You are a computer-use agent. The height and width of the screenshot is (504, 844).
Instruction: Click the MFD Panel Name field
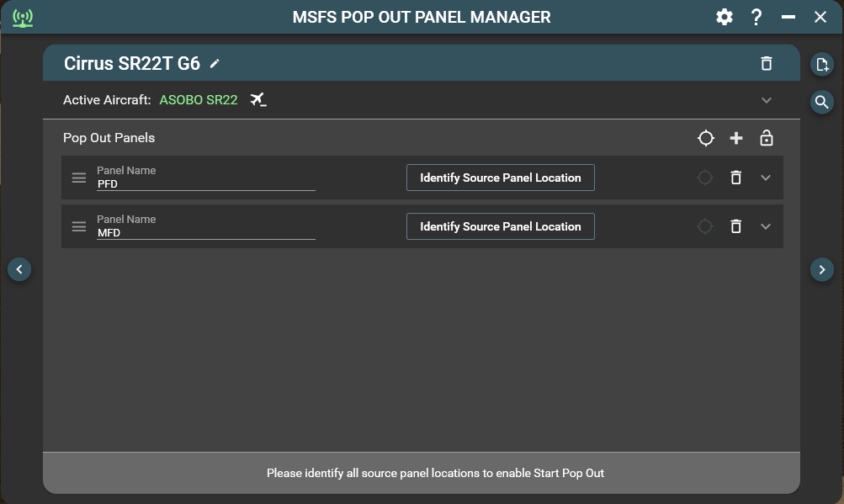(205, 232)
